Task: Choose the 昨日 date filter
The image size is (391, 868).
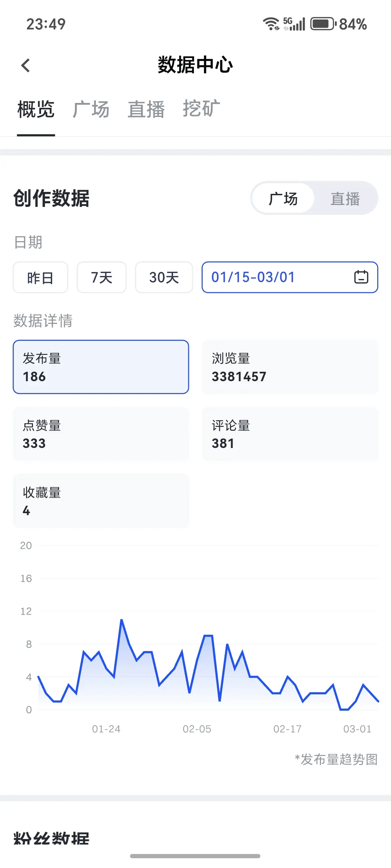Action: pyautogui.click(x=40, y=277)
